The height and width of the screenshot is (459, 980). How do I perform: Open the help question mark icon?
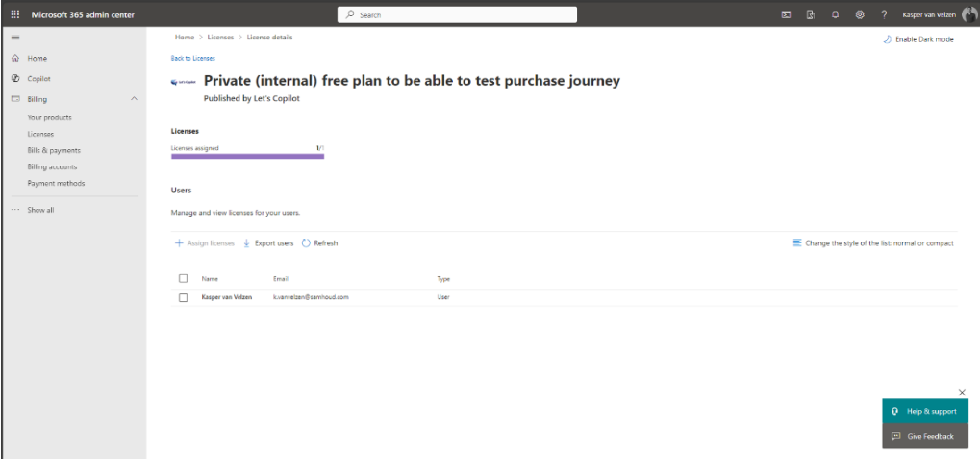pos(884,15)
